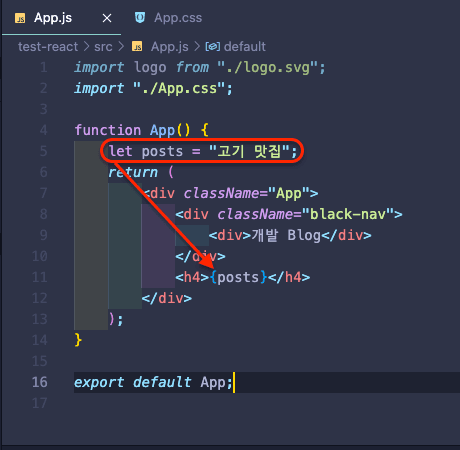Click the CSS shield icon on App.css tab
460x450 pixels.
(140, 18)
